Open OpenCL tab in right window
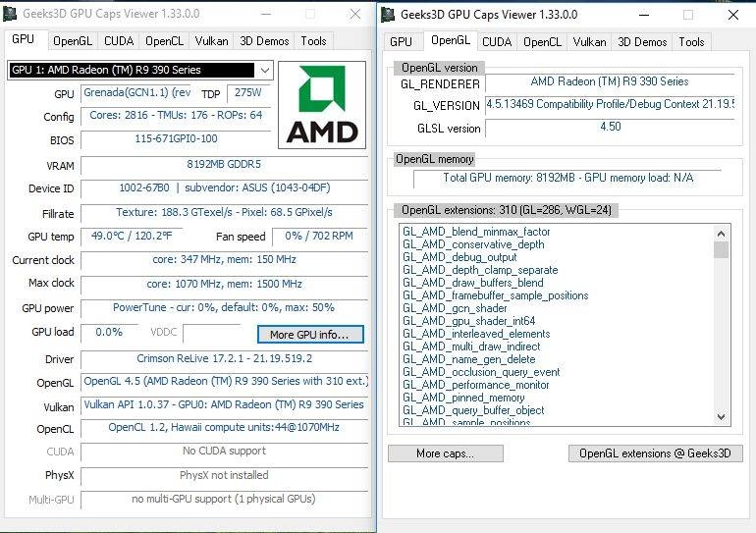The height and width of the screenshot is (533, 756). click(542, 42)
